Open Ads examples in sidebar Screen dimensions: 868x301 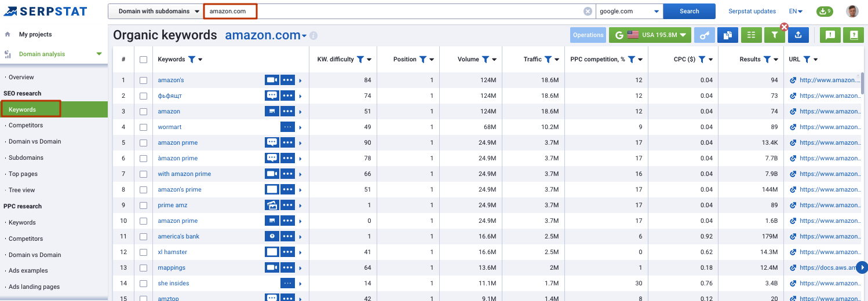(x=28, y=270)
